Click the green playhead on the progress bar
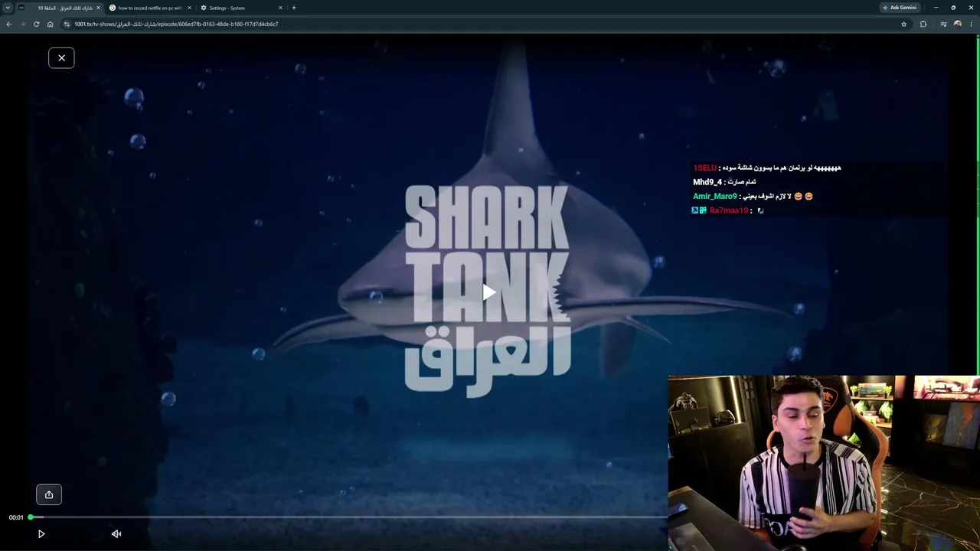 [x=31, y=517]
